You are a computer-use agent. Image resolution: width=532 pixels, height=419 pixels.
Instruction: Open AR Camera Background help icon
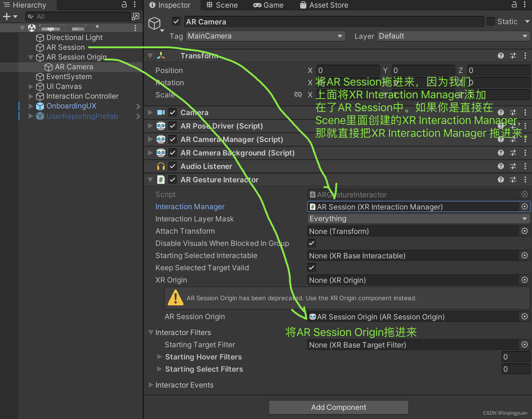pos(501,153)
